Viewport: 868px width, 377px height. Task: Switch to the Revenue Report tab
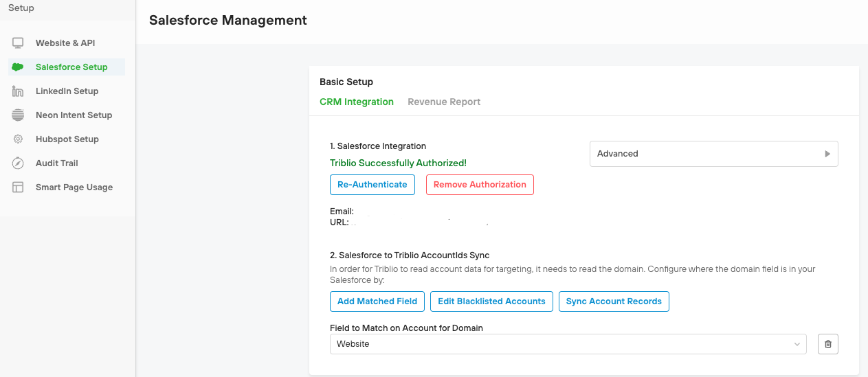click(444, 102)
